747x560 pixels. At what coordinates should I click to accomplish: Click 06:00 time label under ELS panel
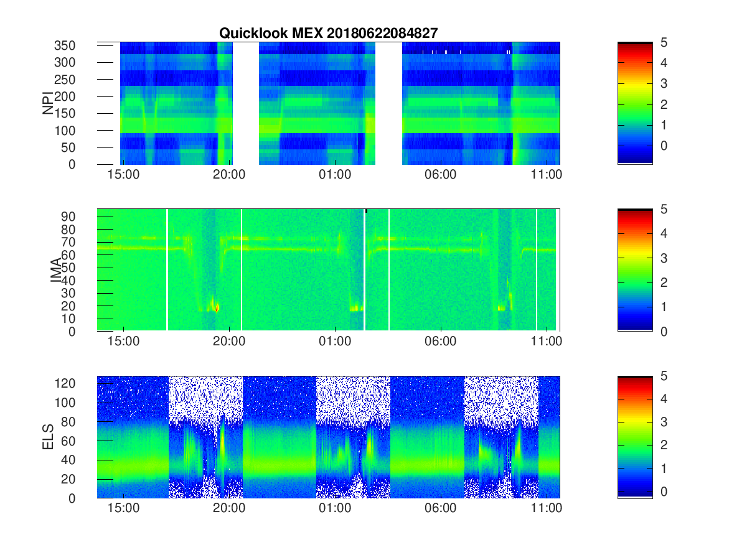point(441,508)
